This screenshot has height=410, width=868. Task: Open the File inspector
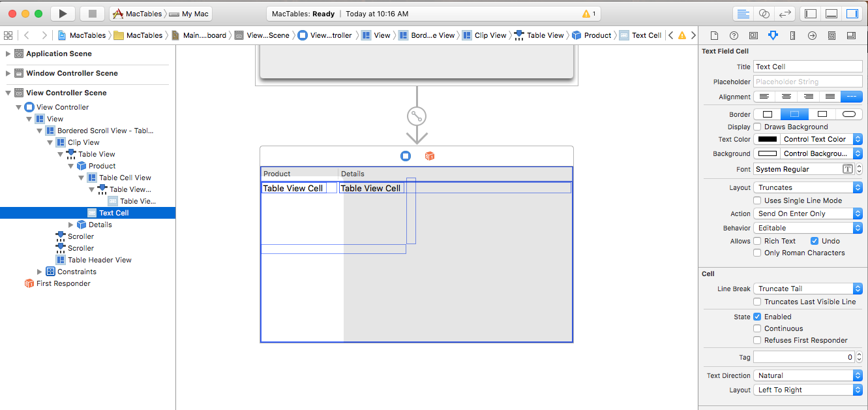pos(714,35)
